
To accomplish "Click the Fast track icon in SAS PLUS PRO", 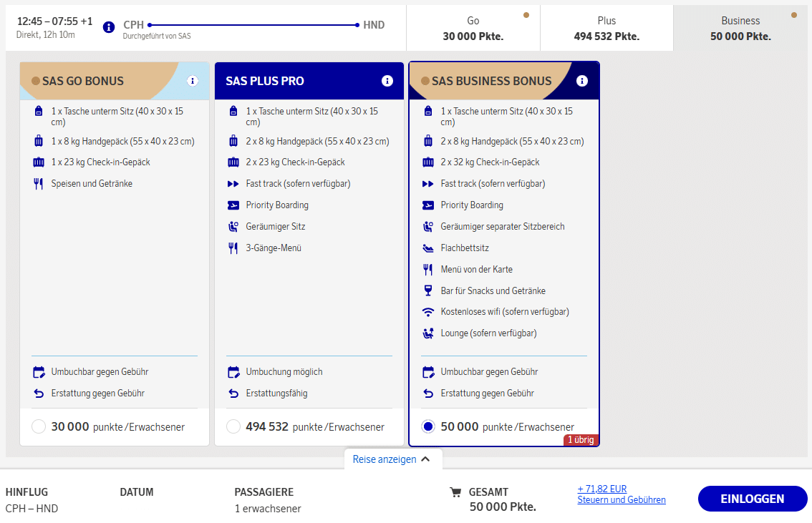I will pyautogui.click(x=233, y=183).
